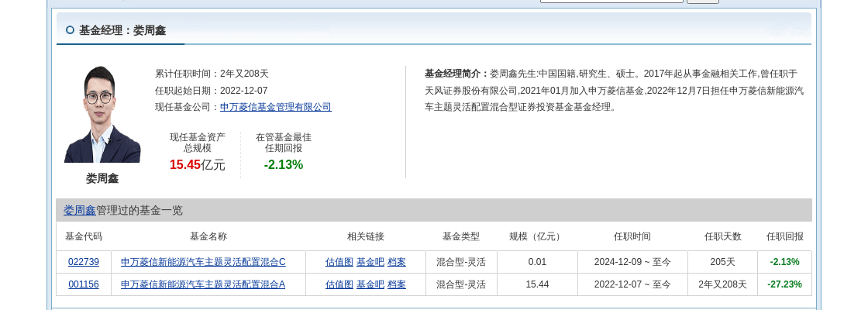The height and width of the screenshot is (310, 868).
Task: Open 档案 link for fund 022739
Action: (x=396, y=262)
